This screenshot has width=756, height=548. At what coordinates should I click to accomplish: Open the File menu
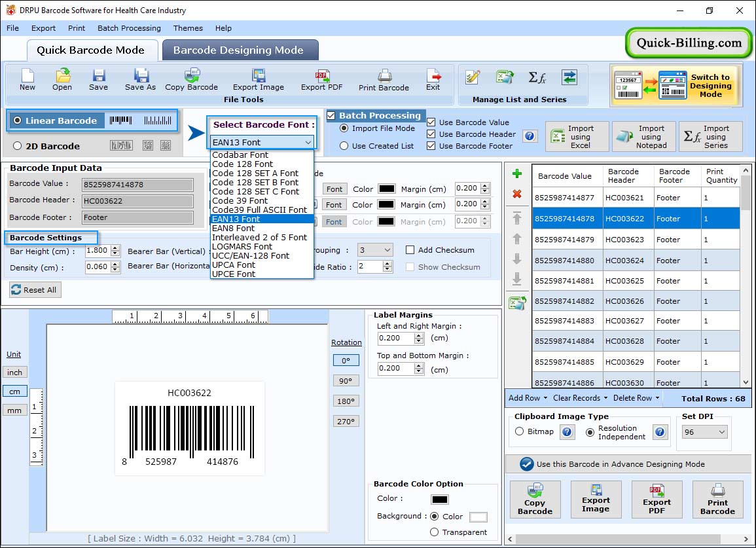click(x=12, y=28)
